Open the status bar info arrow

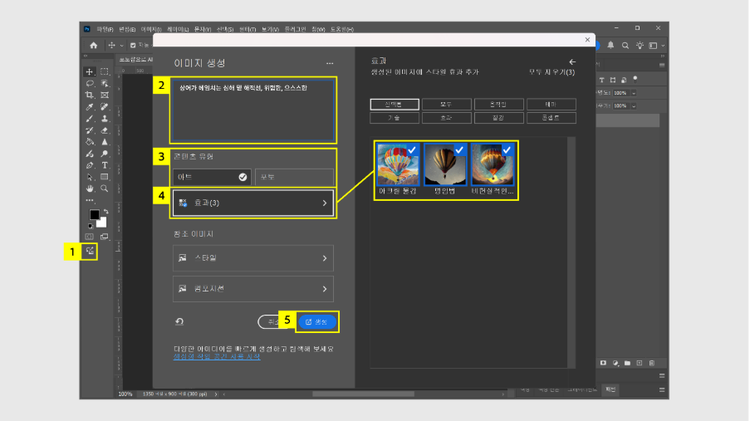(x=216, y=394)
